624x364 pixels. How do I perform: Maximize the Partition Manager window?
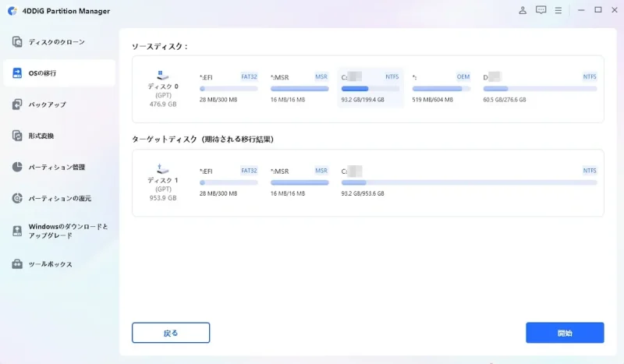[597, 10]
